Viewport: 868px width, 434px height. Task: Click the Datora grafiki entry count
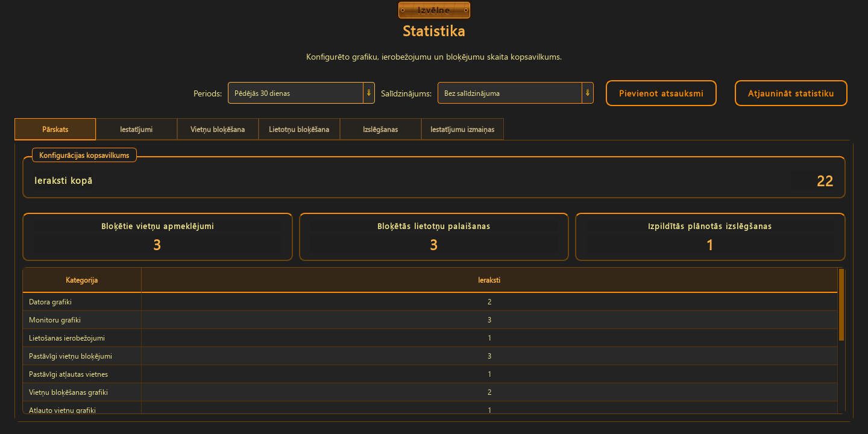coord(489,301)
